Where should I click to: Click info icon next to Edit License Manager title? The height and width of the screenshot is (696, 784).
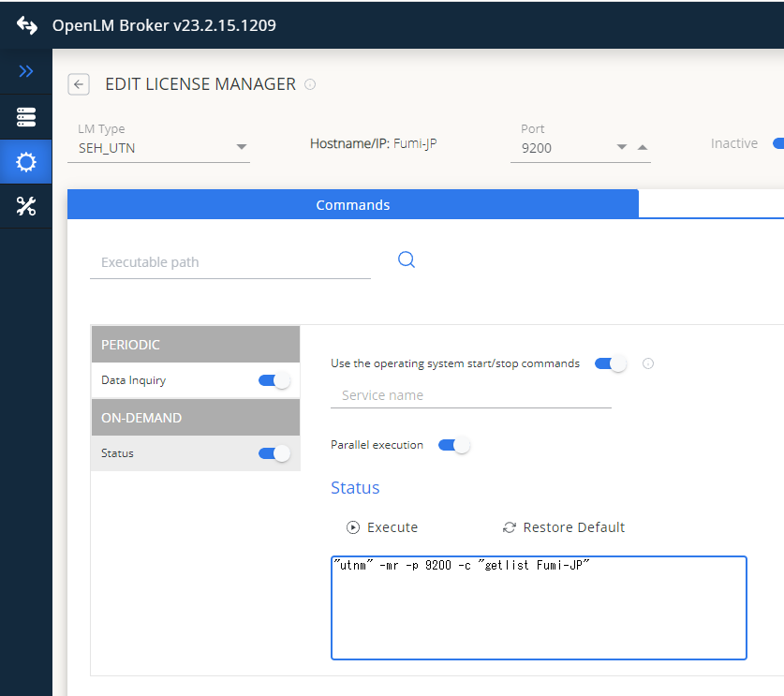click(310, 84)
